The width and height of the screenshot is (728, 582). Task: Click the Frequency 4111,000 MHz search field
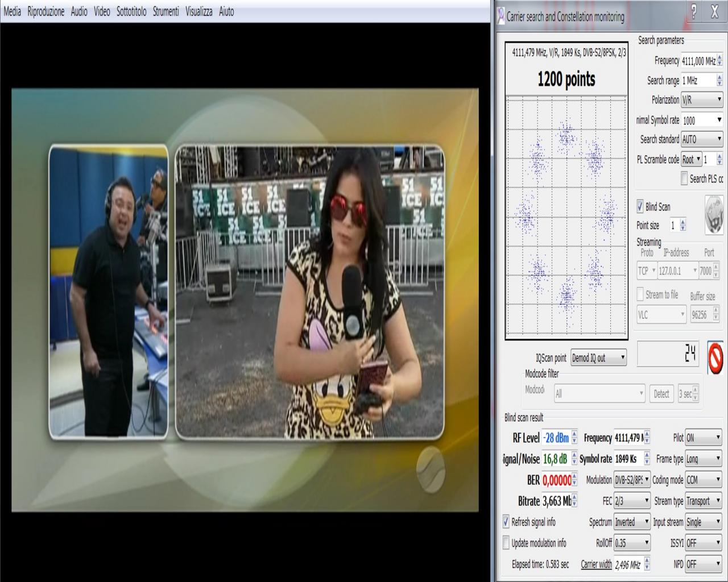[x=702, y=61]
